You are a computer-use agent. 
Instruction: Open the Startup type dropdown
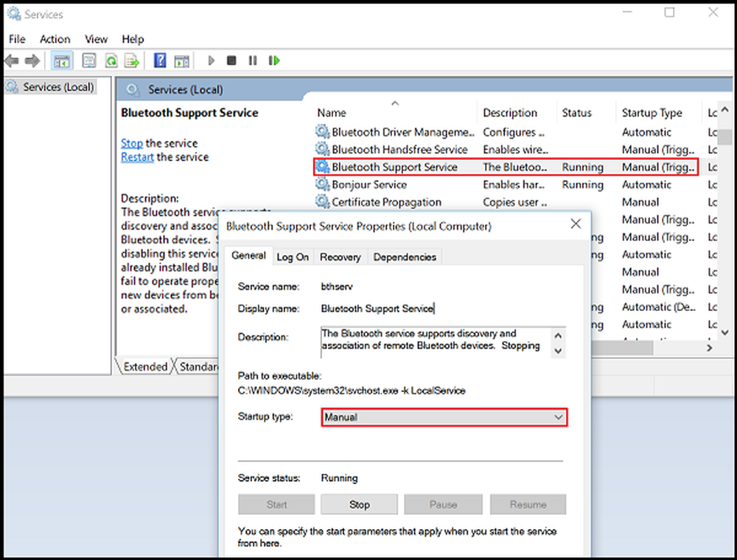(444, 417)
